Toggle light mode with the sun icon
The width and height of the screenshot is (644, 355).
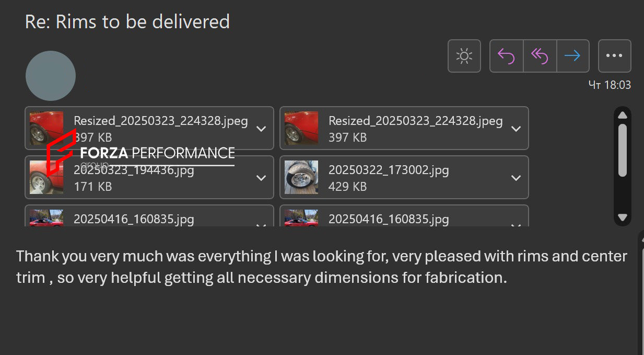pos(464,56)
